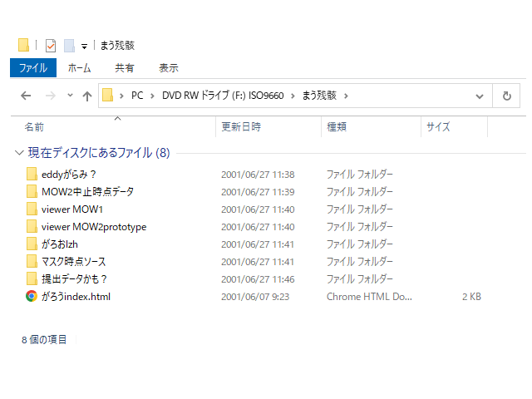Click the Back navigation arrow

(x=26, y=96)
